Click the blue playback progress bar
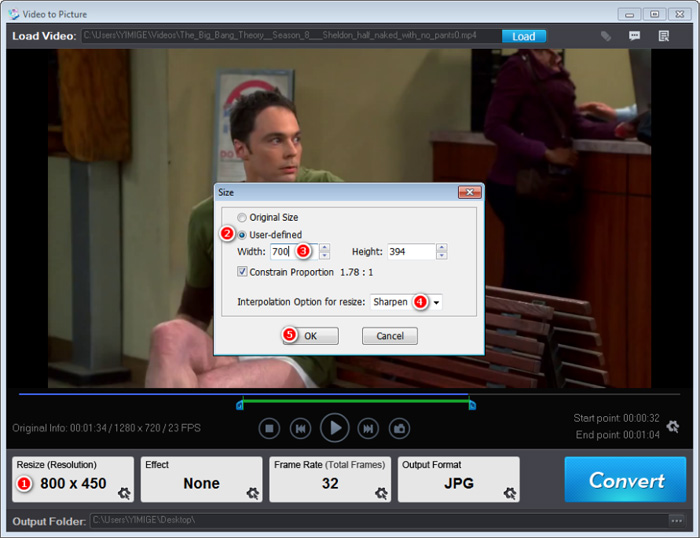The image size is (700, 538). click(x=243, y=394)
